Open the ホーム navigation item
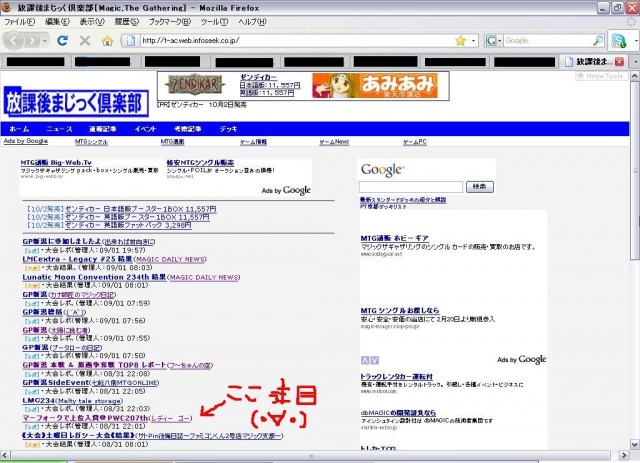 point(19,129)
